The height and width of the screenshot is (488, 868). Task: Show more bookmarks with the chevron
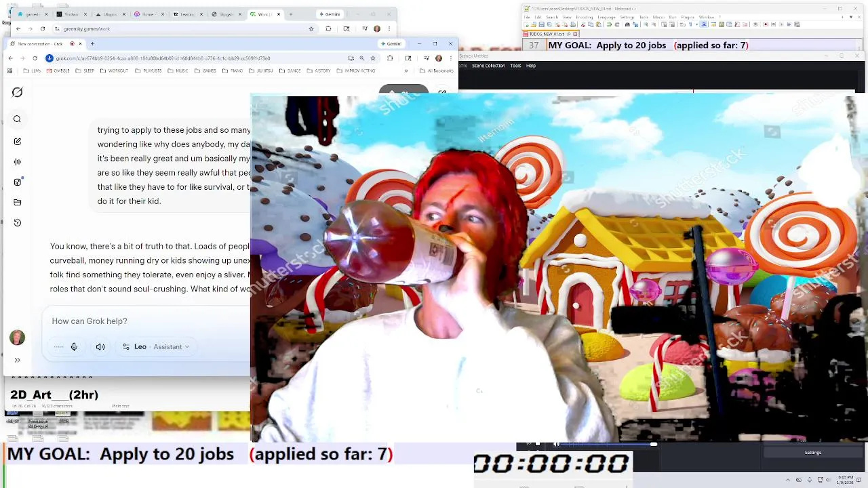pyautogui.click(x=406, y=70)
